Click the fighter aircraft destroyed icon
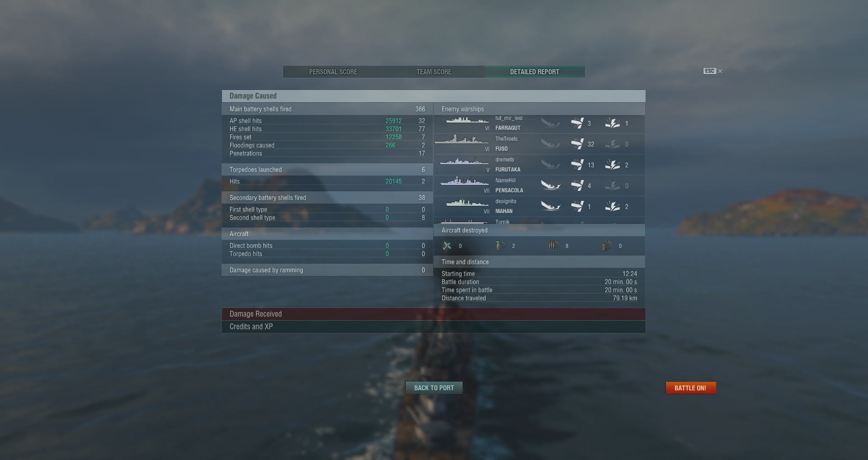868x460 pixels. [x=447, y=246]
